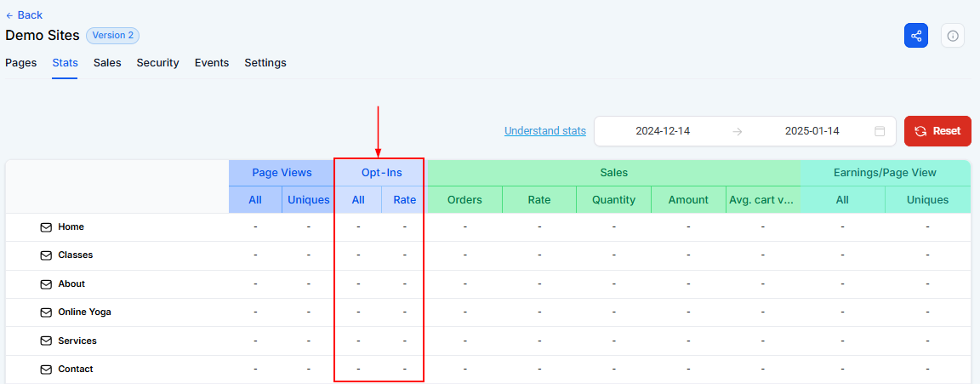The height and width of the screenshot is (384, 980).
Task: Switch to the Pages tab
Action: coord(20,62)
